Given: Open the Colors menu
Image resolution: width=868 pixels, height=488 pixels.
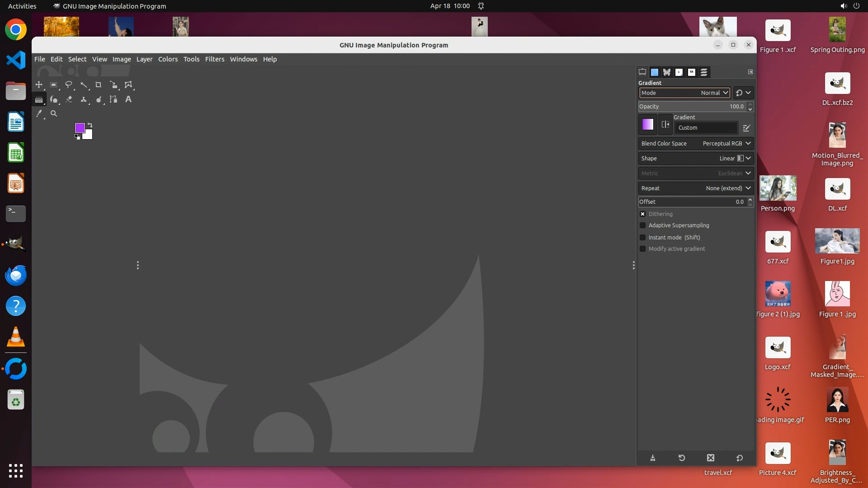Looking at the screenshot, I should tap(168, 59).
